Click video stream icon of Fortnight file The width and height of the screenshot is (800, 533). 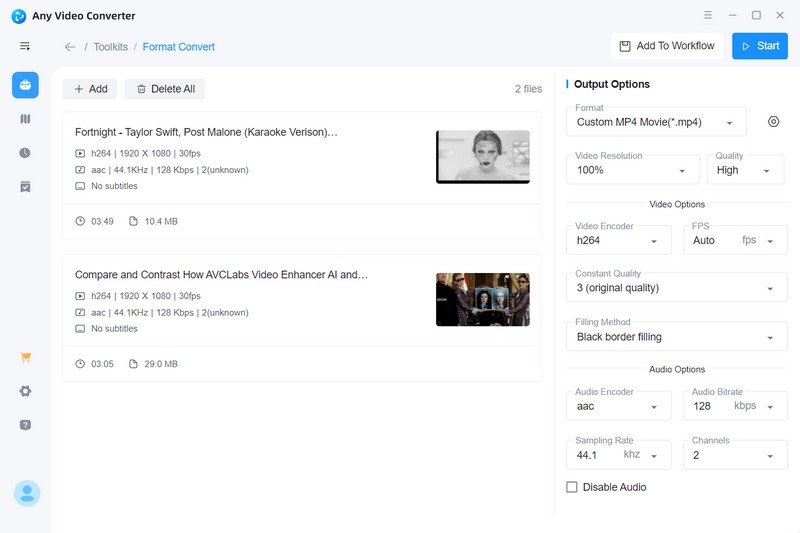coord(80,153)
